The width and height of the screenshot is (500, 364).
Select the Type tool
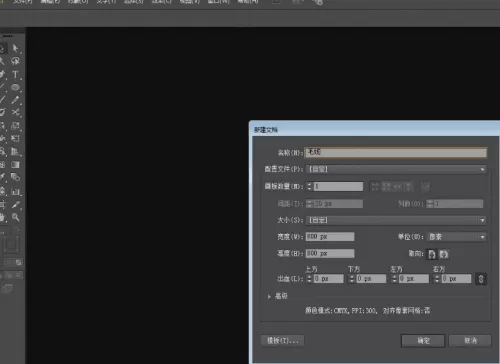pyautogui.click(x=15, y=74)
